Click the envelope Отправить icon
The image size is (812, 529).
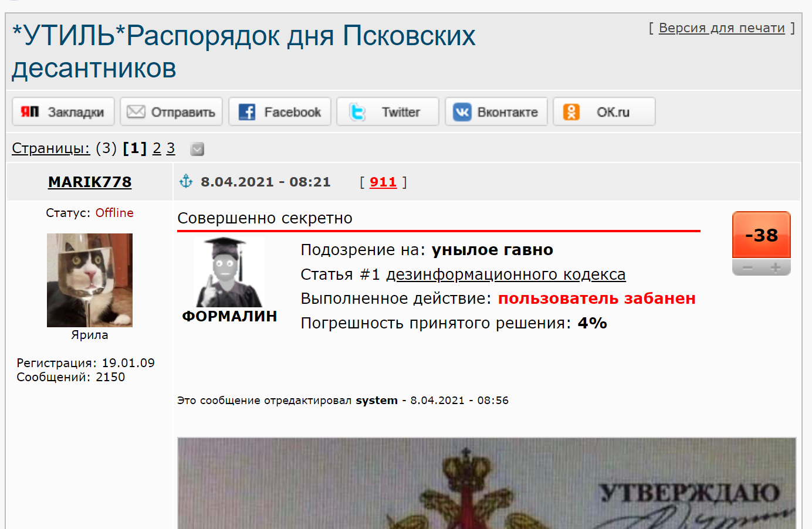click(136, 111)
